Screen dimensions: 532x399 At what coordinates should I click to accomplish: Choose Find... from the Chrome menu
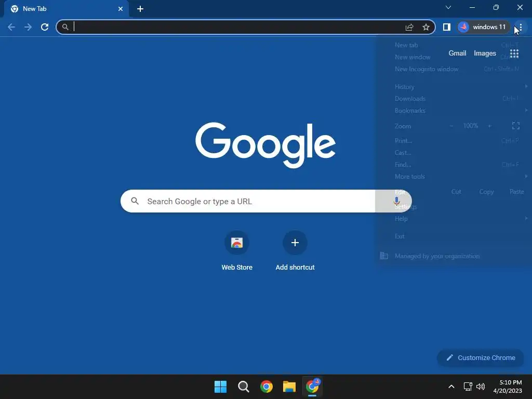[453, 164]
